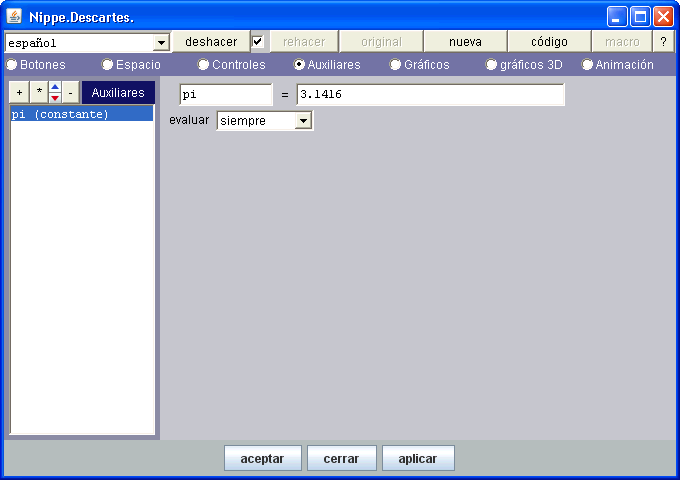Click the rehacer button
Screen dimensions: 680x480
[304, 42]
